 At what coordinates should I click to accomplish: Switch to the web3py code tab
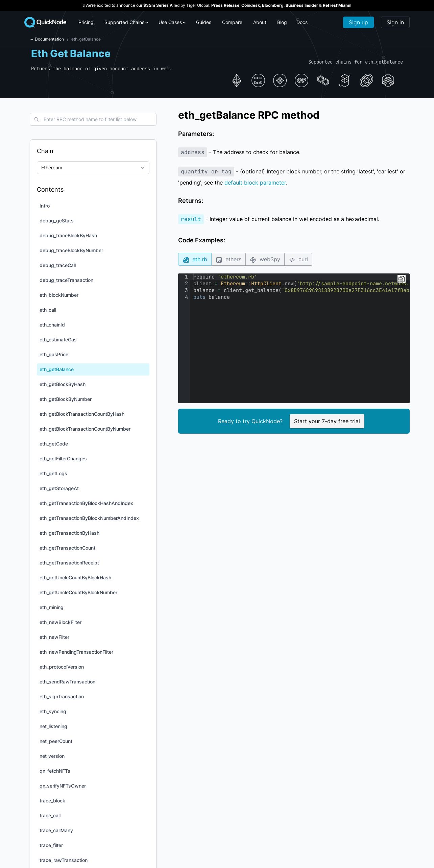(265, 259)
